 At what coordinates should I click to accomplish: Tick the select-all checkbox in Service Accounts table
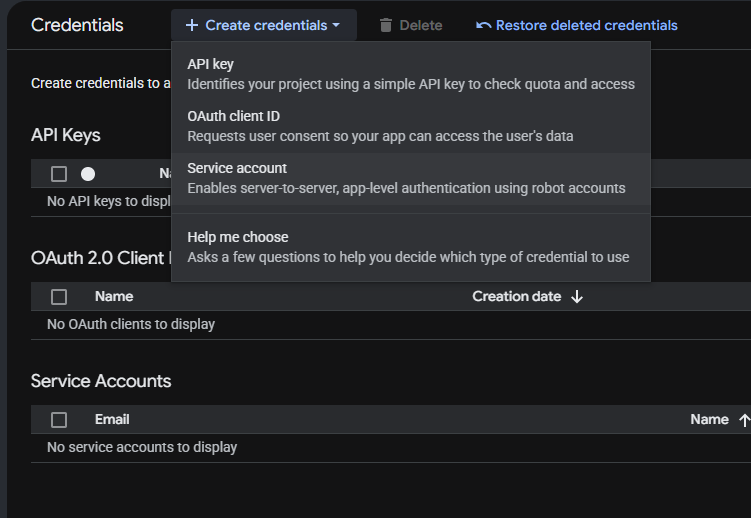pos(59,420)
